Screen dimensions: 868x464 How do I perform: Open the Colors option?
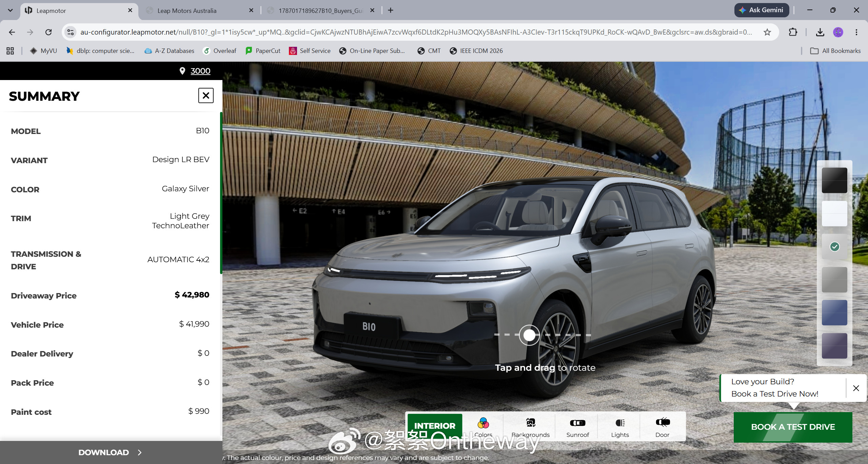(483, 427)
